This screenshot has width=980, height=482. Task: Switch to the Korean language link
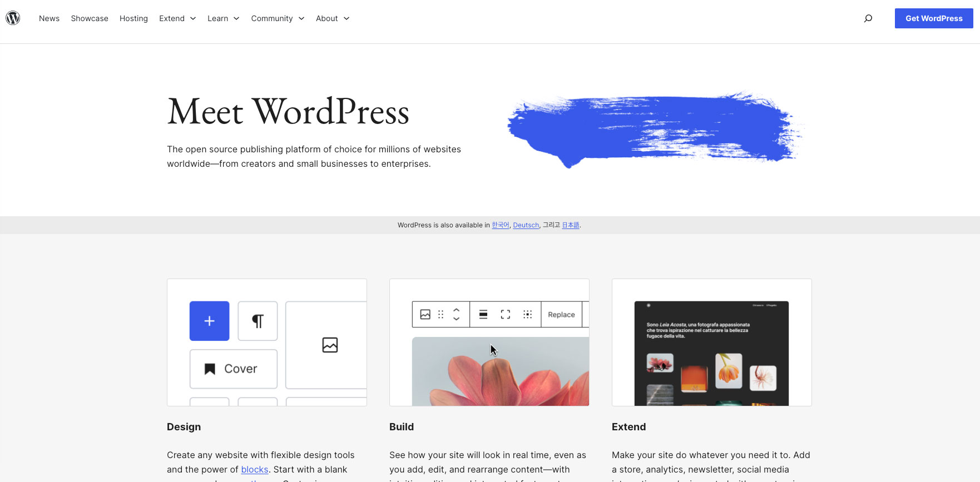pyautogui.click(x=501, y=225)
